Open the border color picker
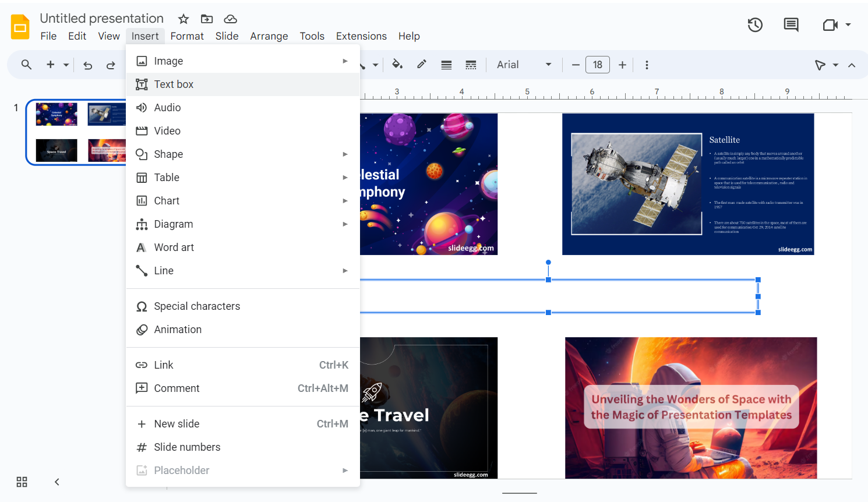Screen dimensions: 868x502 click(421, 65)
